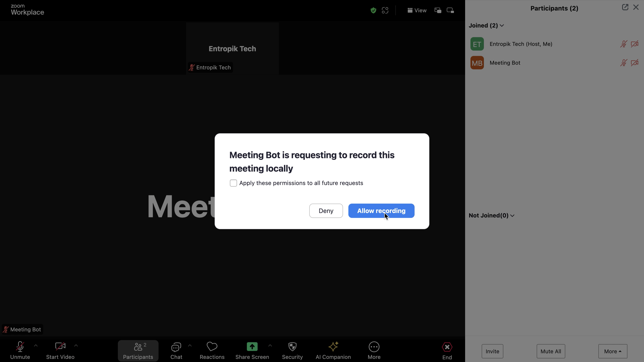The height and width of the screenshot is (362, 644).
Task: Collapse the Joined (2) section
Action: point(486,25)
